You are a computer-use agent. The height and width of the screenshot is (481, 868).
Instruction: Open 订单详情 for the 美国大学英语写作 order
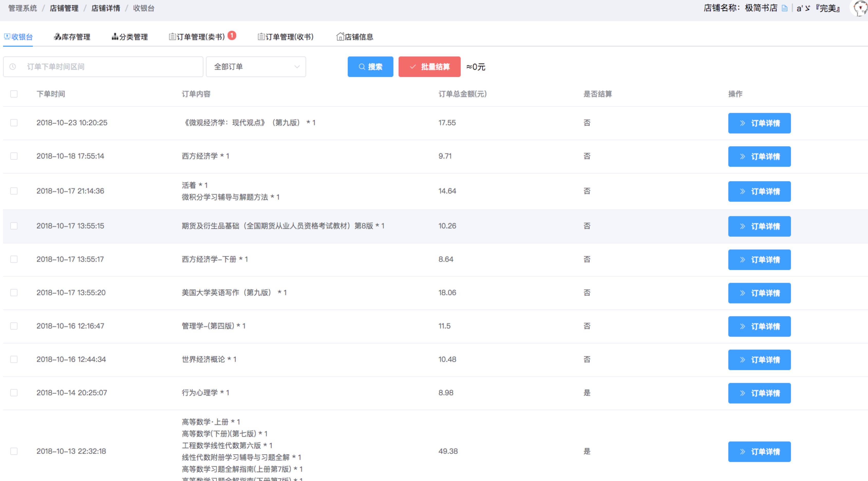(x=759, y=293)
